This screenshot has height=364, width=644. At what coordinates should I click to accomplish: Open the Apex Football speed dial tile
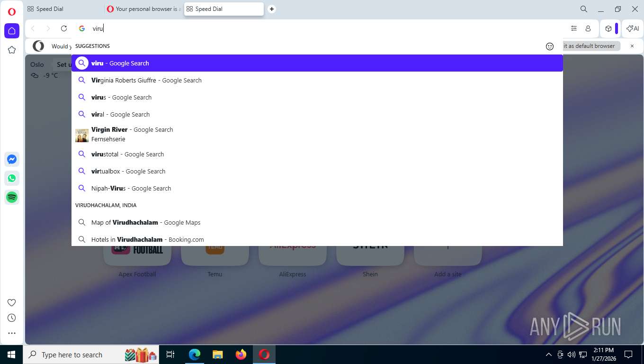[x=137, y=256]
